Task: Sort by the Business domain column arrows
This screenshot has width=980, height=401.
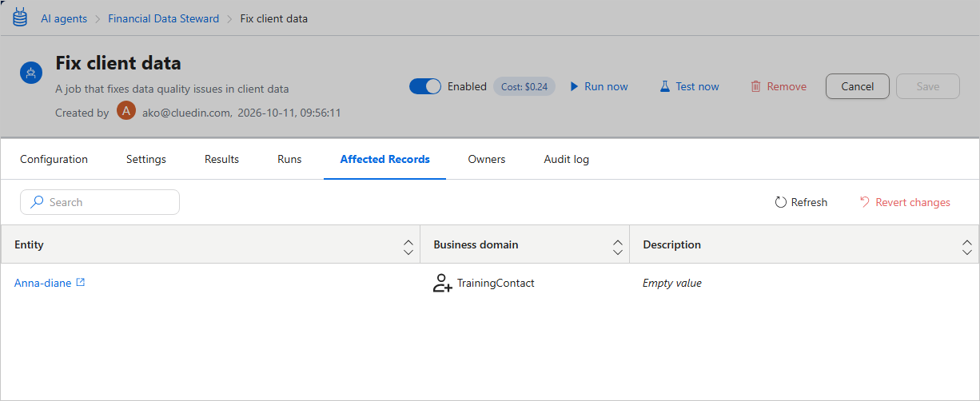Action: pyautogui.click(x=618, y=247)
